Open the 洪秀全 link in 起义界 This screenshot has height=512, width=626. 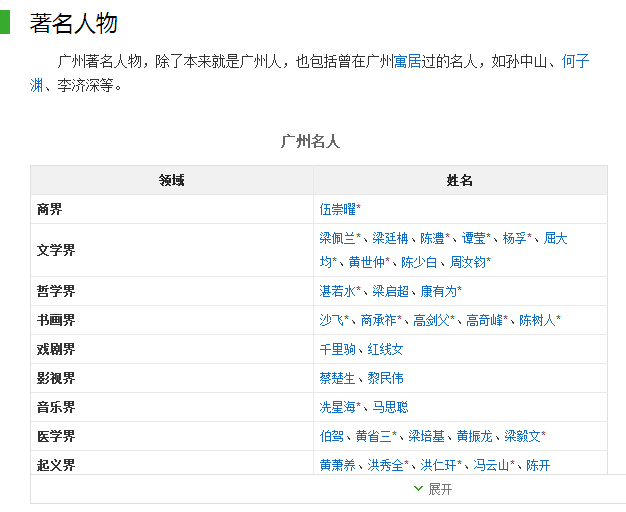click(x=385, y=465)
